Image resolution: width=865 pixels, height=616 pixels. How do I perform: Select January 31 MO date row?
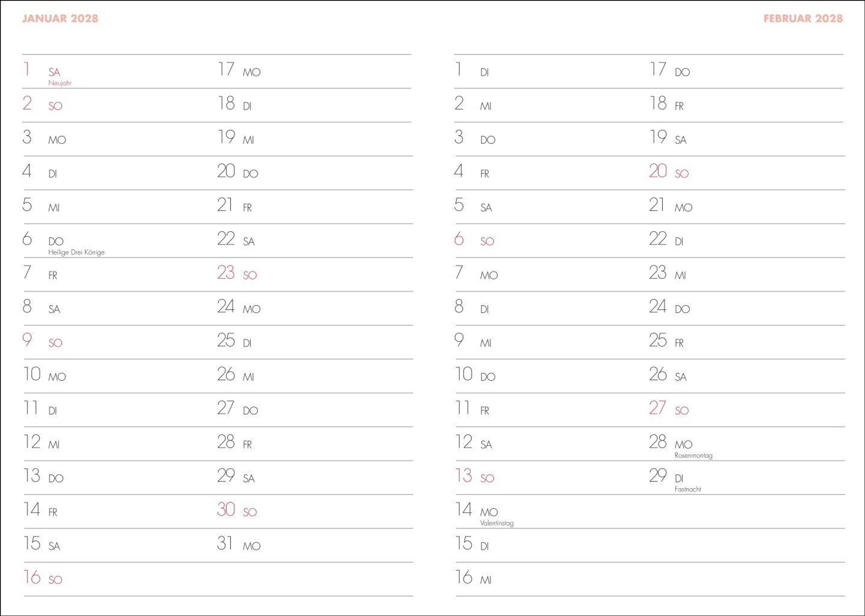coord(238,544)
